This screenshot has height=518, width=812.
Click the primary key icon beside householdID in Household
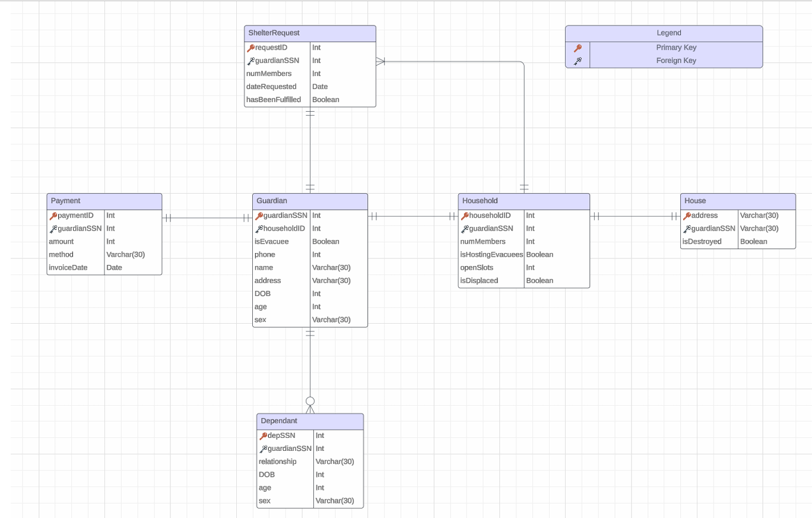464,216
